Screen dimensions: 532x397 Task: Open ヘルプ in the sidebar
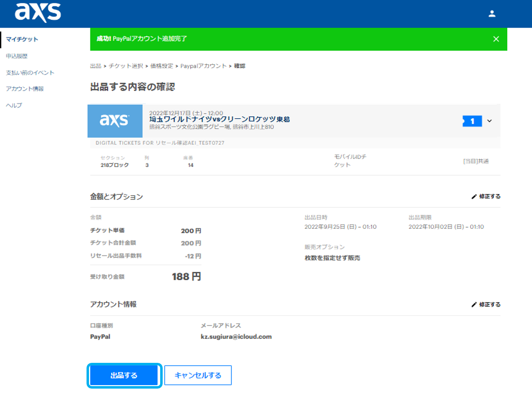coord(14,105)
